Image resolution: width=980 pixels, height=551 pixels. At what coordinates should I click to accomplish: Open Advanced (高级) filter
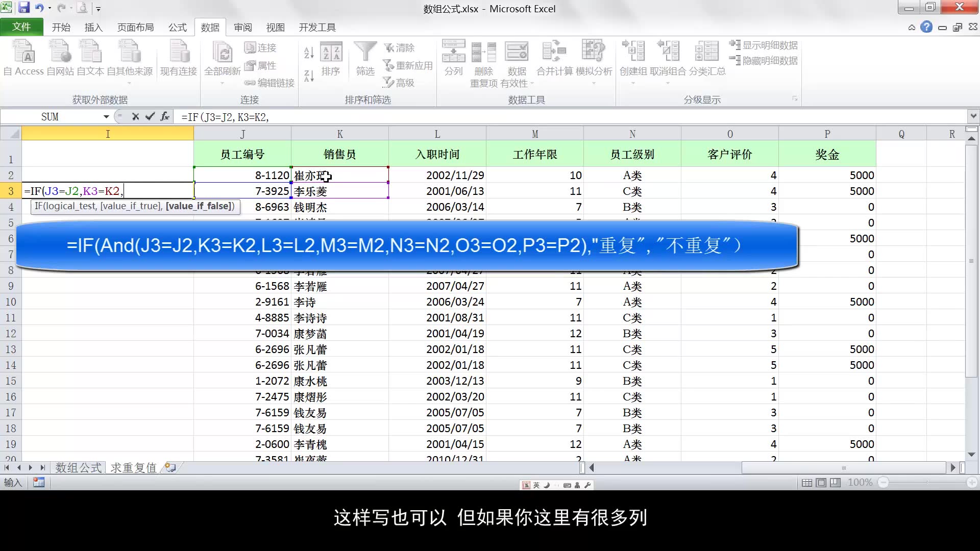399,83
